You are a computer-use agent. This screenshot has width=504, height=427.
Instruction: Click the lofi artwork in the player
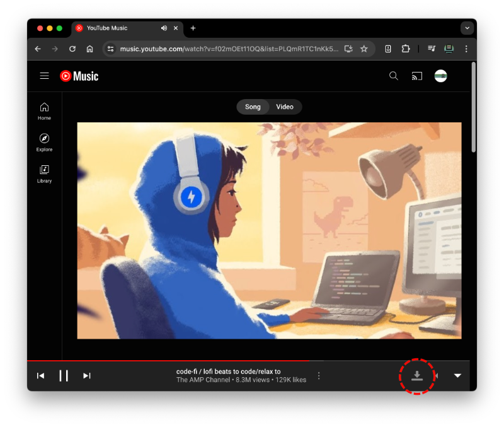[270, 230]
